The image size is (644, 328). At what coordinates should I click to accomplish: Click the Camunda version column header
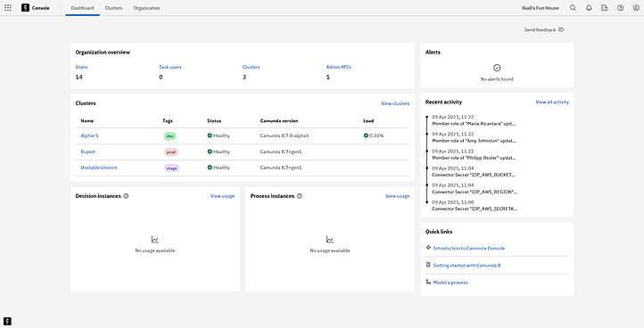click(x=279, y=120)
